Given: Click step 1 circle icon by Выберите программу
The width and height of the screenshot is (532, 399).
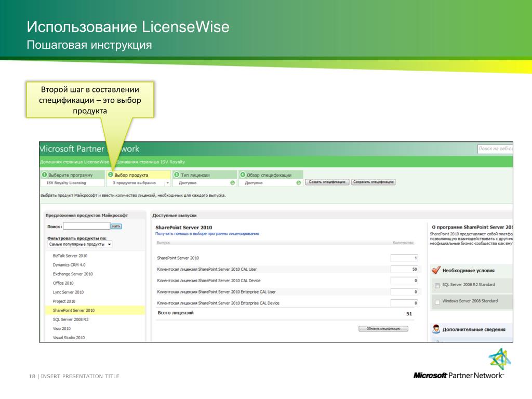Looking at the screenshot, I should tap(45, 175).
